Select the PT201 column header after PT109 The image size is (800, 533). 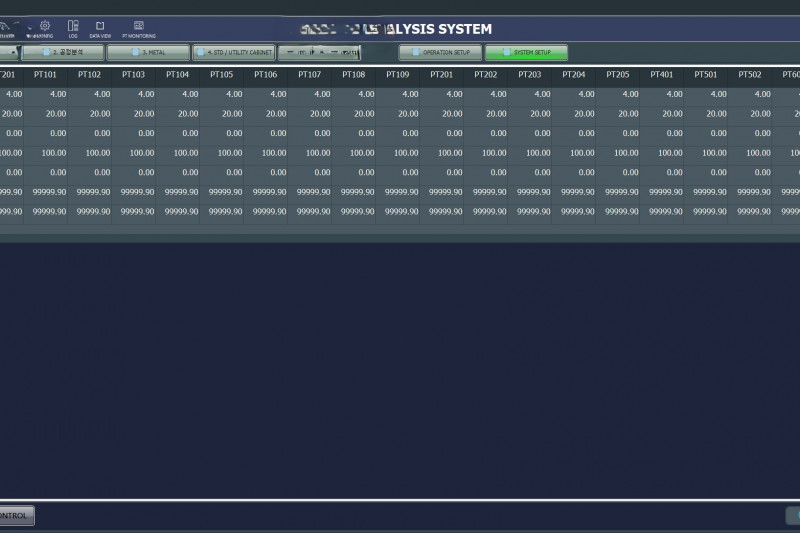click(x=442, y=74)
